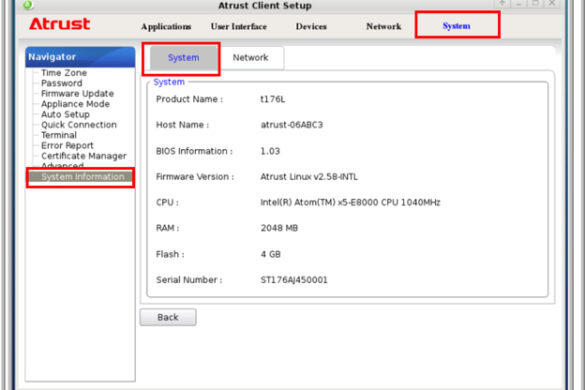Click the Firmware Version label
The width and height of the screenshot is (585, 390).
point(195,177)
